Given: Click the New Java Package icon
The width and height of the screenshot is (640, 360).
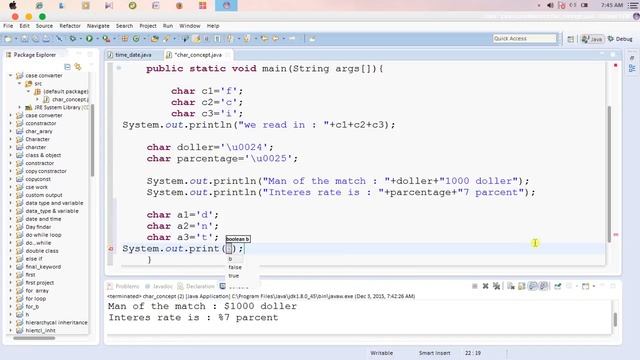Looking at the screenshot, I should [124, 38].
